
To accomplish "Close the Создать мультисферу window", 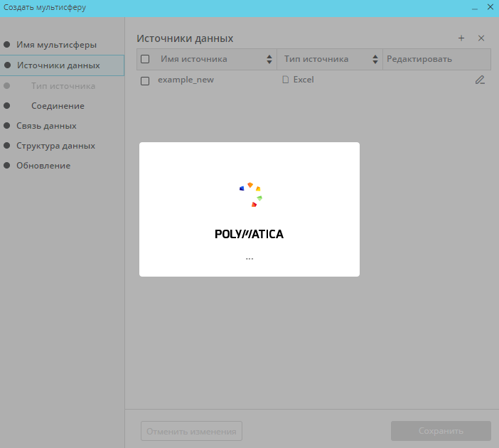I will [x=490, y=7].
